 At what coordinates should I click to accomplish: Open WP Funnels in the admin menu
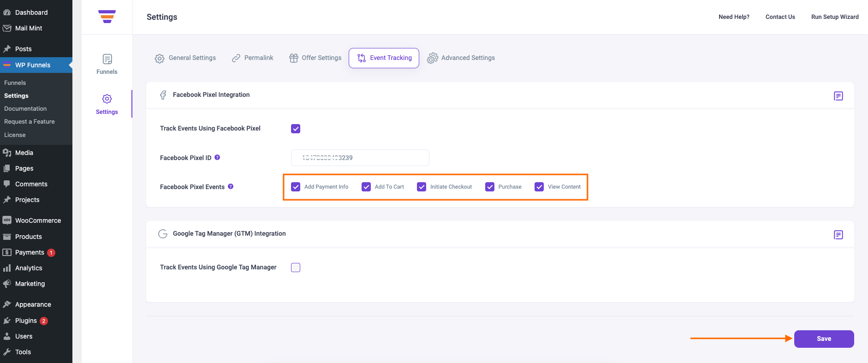[x=36, y=65]
